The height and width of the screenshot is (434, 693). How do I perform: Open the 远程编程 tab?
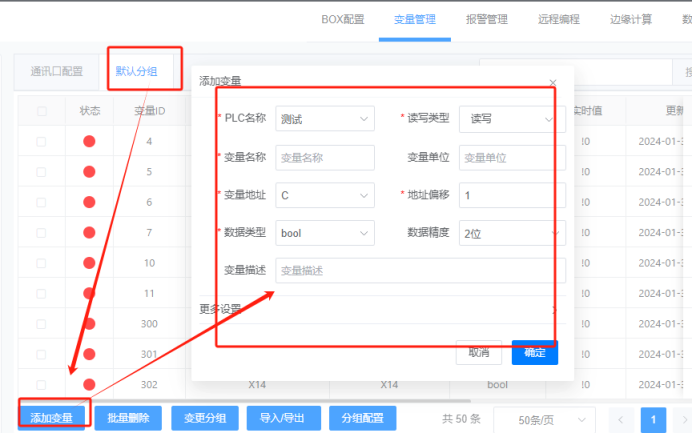(559, 19)
